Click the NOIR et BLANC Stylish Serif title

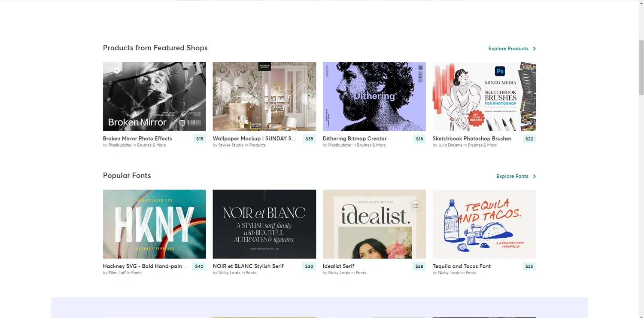point(248,266)
